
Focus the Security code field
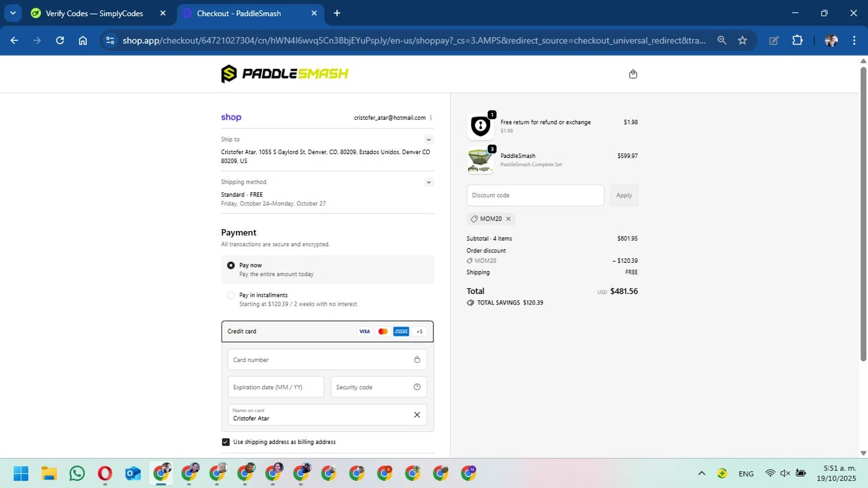click(x=379, y=387)
